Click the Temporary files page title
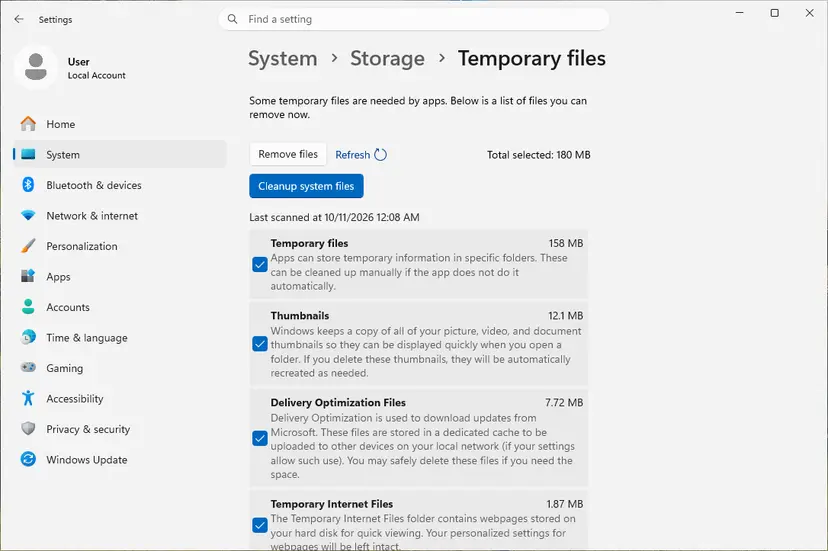This screenshot has width=828, height=551. click(532, 58)
